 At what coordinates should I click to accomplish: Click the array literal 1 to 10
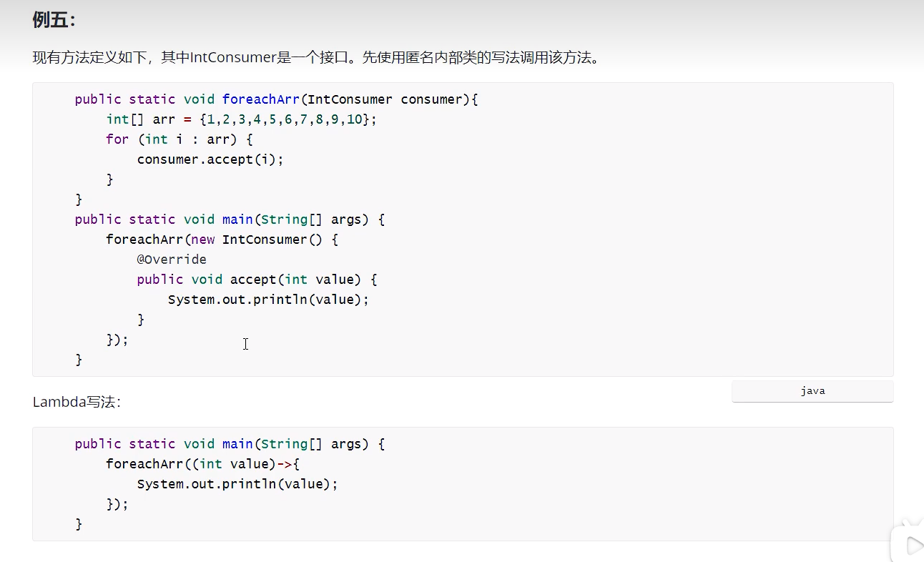tap(284, 119)
